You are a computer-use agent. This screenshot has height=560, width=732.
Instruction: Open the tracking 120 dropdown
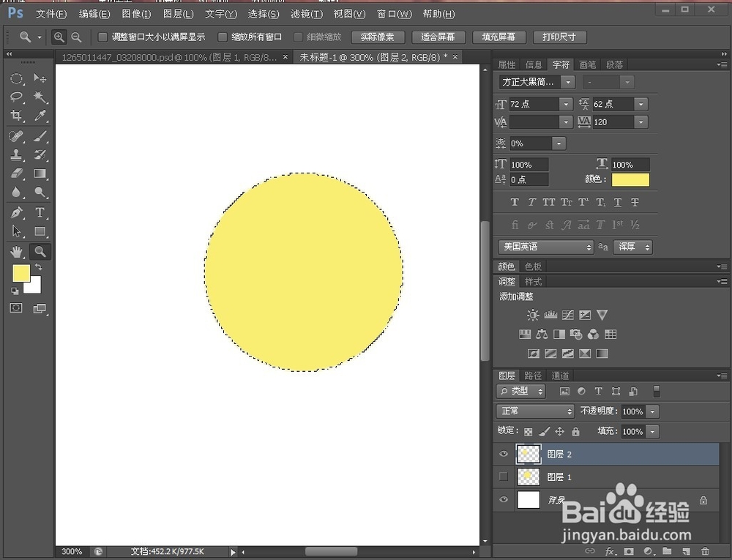(641, 122)
